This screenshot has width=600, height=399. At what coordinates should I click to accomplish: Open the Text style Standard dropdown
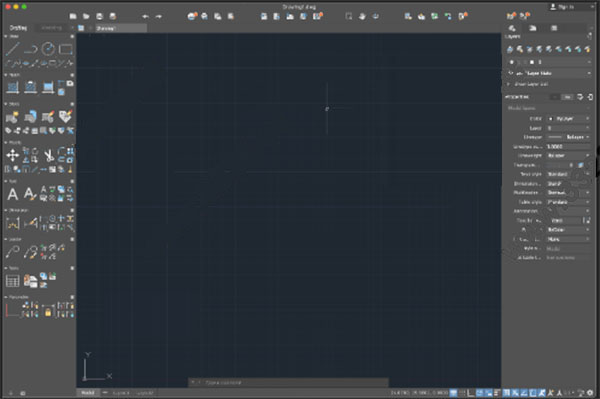coord(568,174)
